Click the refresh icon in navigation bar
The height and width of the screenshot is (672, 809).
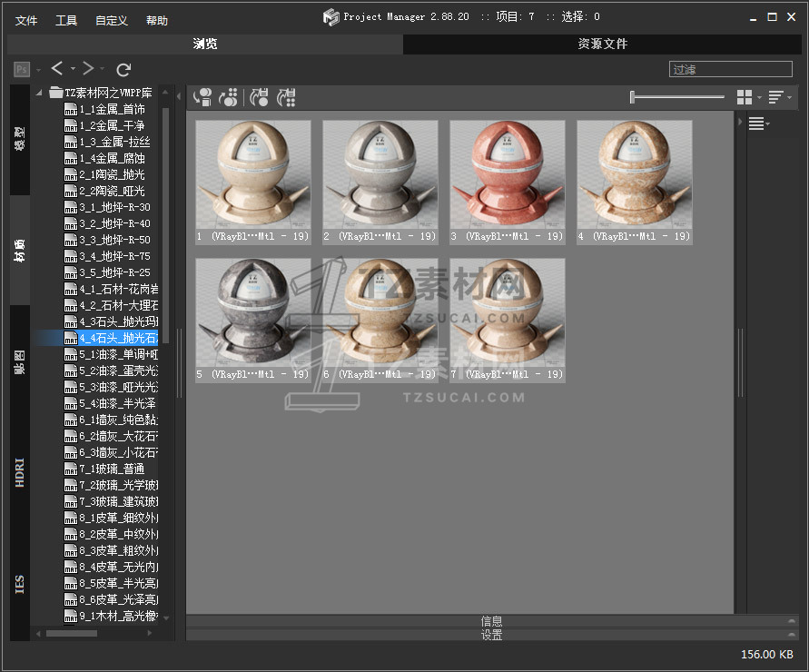124,69
